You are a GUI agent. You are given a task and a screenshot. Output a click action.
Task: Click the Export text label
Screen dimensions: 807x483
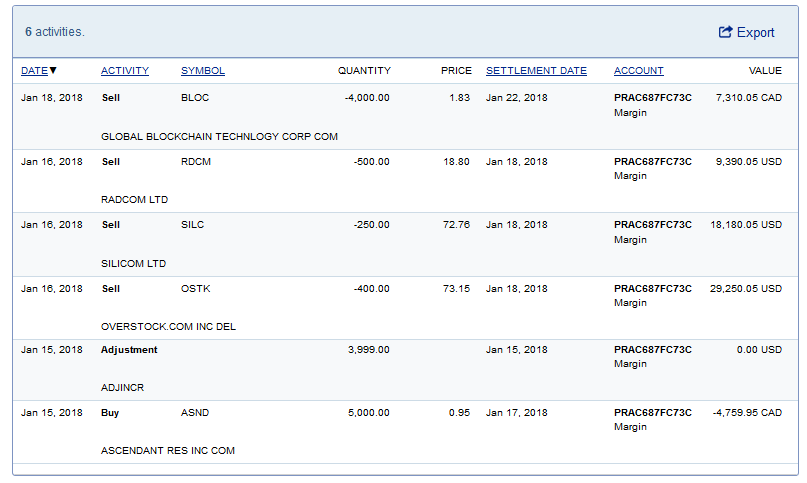point(756,33)
